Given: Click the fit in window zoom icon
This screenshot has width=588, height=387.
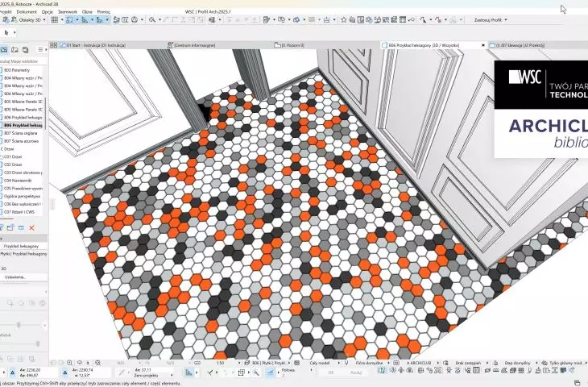Looking at the screenshot, I should [98, 363].
